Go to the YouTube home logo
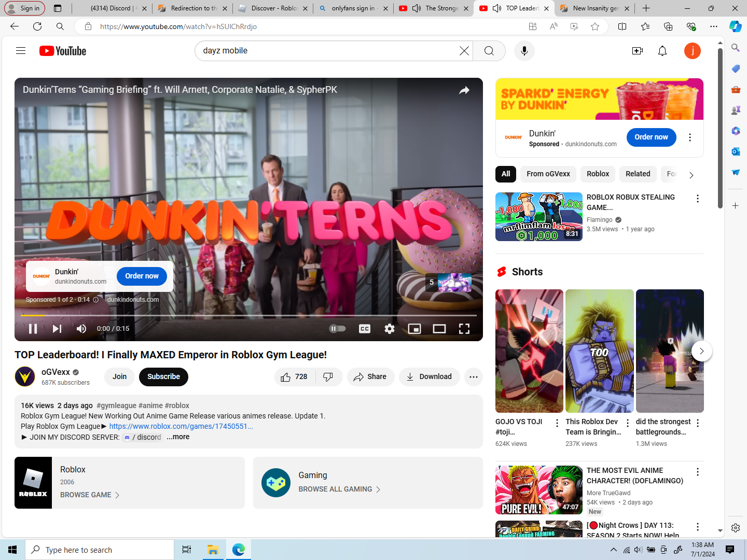 coord(63,51)
